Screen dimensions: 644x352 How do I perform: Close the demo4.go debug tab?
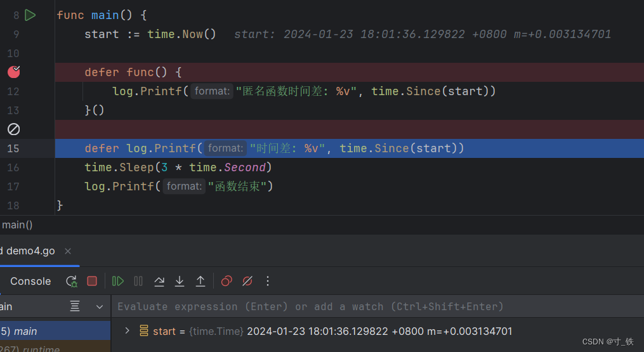[68, 251]
